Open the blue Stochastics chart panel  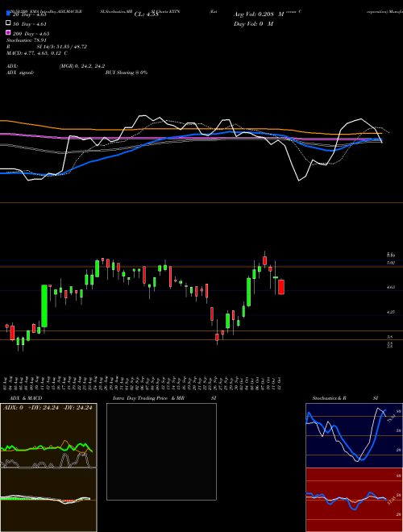pos(354,435)
